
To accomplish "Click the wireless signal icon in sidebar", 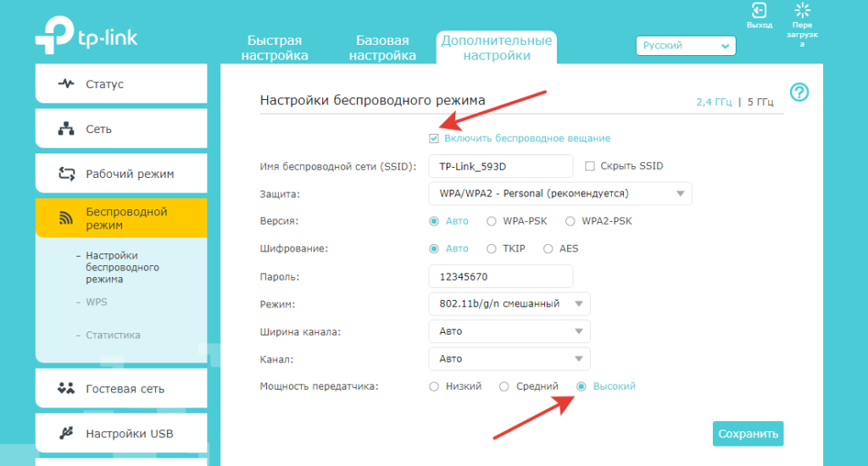I will tap(66, 219).
